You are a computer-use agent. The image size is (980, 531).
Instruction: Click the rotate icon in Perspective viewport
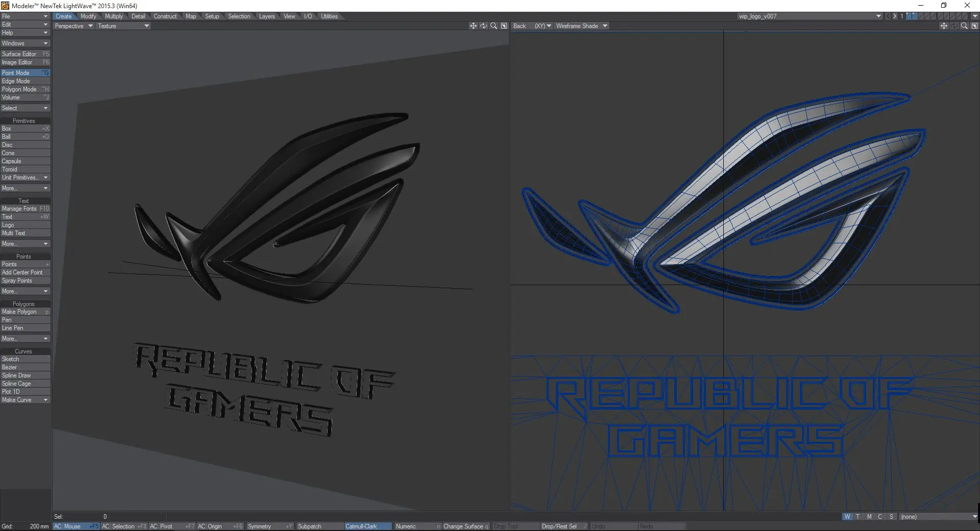[483, 26]
